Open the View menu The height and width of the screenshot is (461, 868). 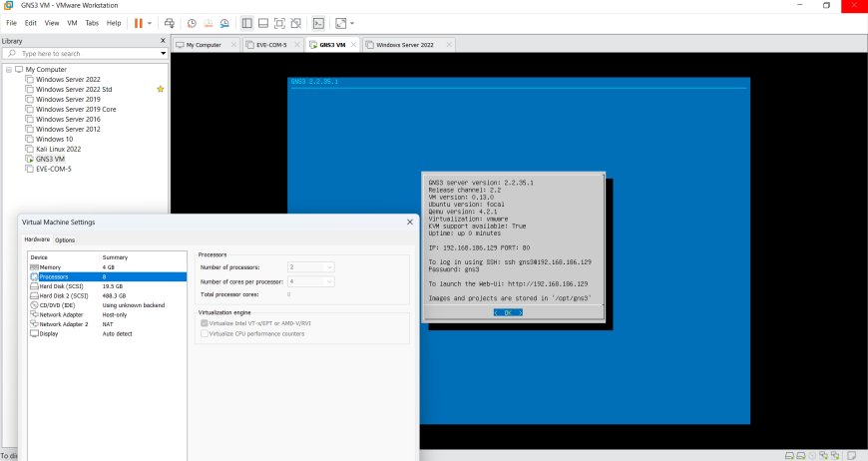tap(52, 23)
